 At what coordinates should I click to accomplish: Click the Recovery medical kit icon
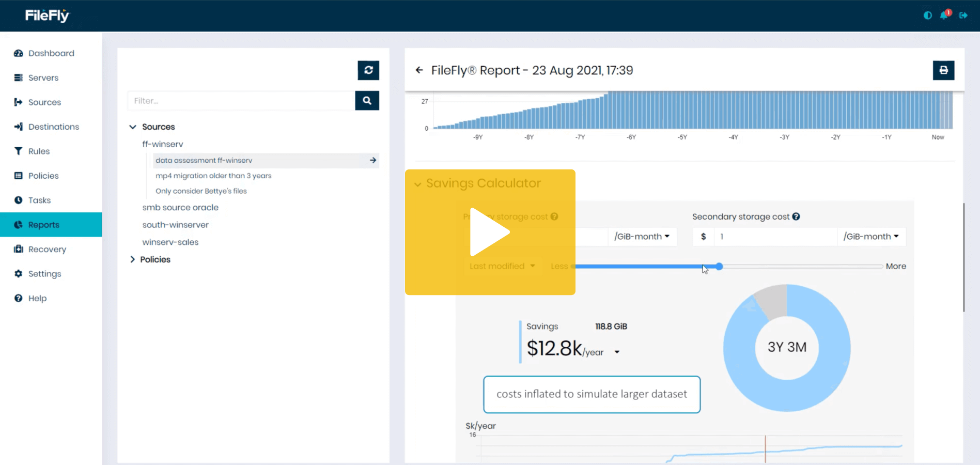coord(19,249)
